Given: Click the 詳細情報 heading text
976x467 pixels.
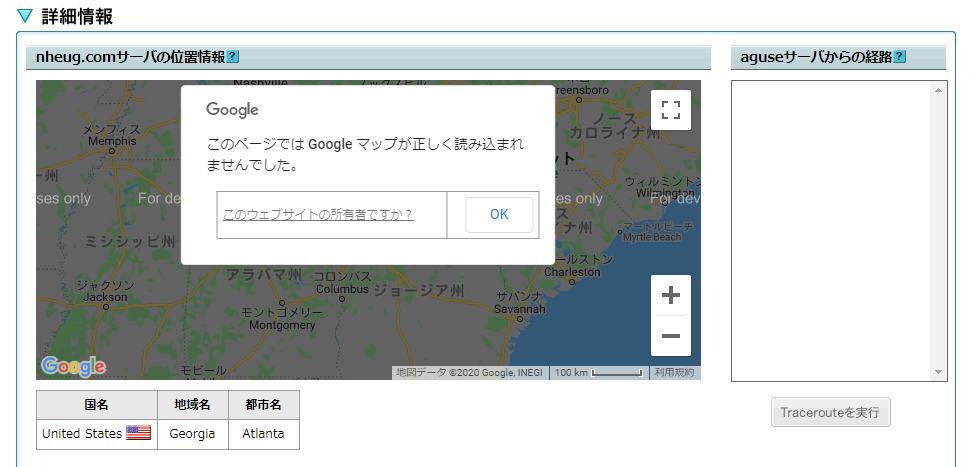Looking at the screenshot, I should [77, 16].
